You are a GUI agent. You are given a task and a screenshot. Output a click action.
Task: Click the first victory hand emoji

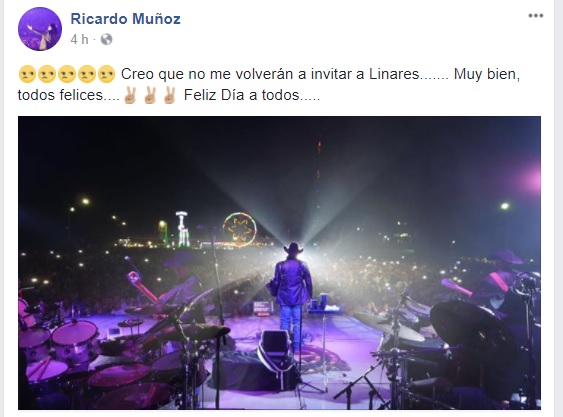(x=130, y=95)
